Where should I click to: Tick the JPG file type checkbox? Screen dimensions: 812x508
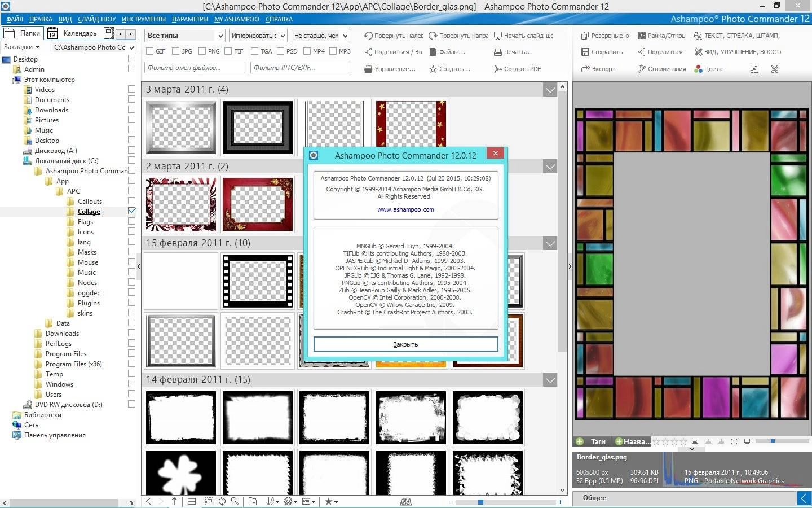176,51
